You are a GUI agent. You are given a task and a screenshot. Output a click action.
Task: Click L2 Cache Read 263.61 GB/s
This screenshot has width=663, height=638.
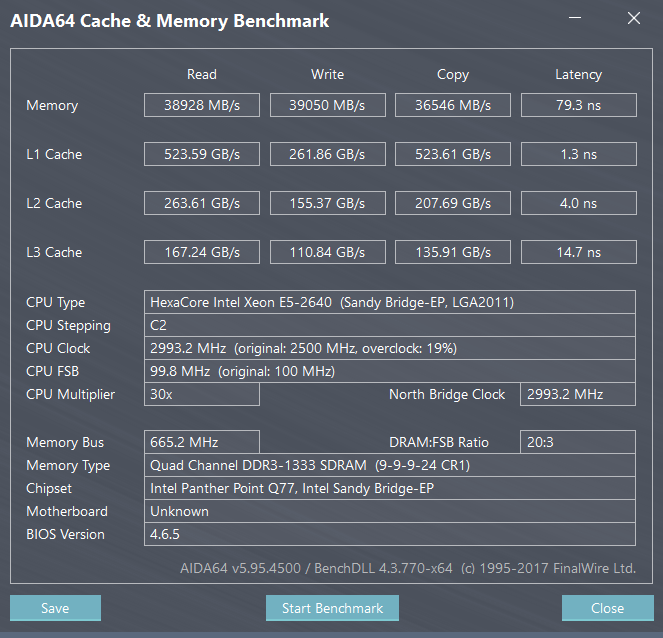point(202,203)
